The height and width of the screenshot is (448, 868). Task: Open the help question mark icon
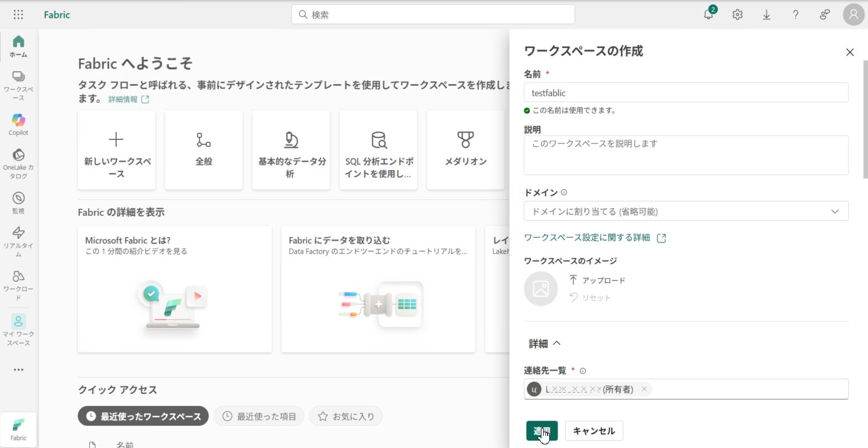click(795, 15)
